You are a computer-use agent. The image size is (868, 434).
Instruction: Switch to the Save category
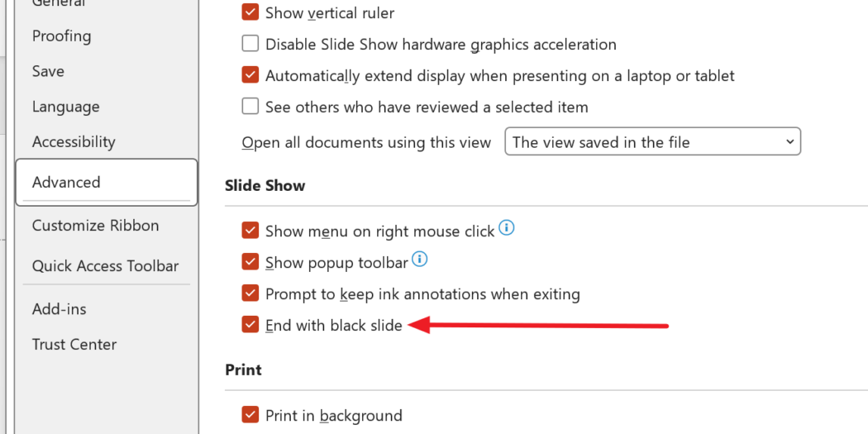(48, 71)
